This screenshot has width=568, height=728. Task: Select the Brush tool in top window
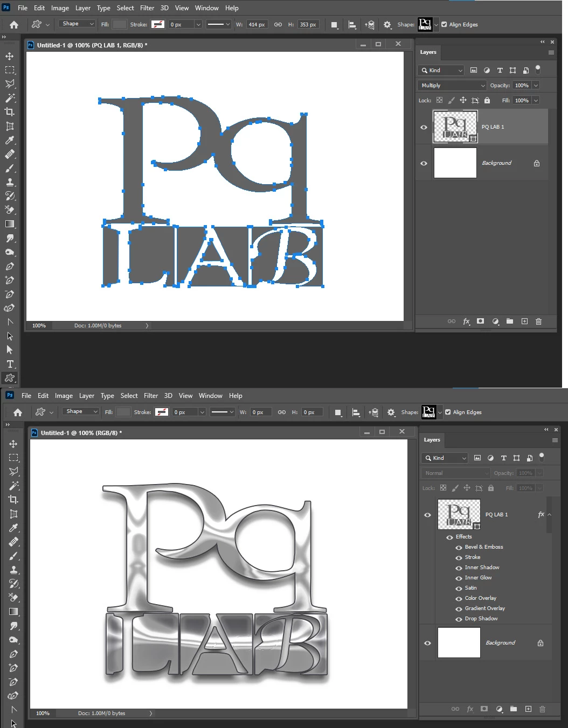click(10, 168)
